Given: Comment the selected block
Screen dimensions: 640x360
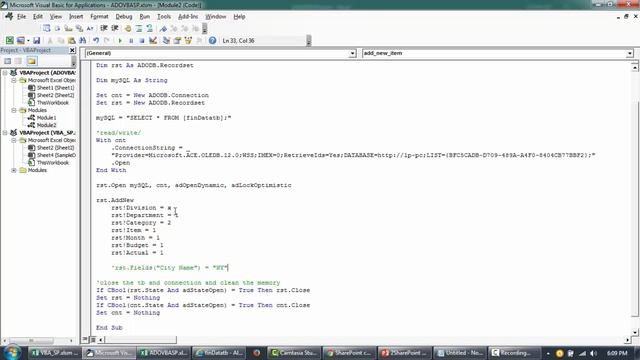Looking at the screenshot, I should pyautogui.click(x=139, y=28).
